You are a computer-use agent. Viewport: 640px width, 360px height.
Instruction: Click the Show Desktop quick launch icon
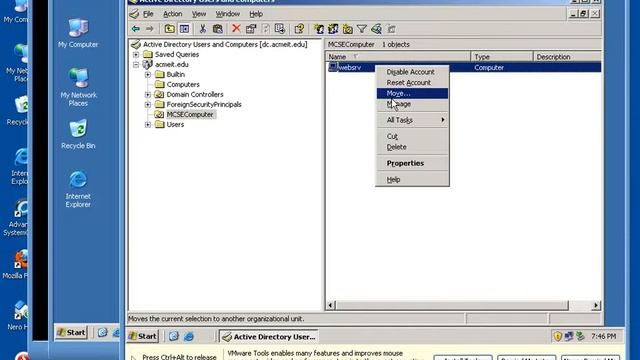(174, 336)
